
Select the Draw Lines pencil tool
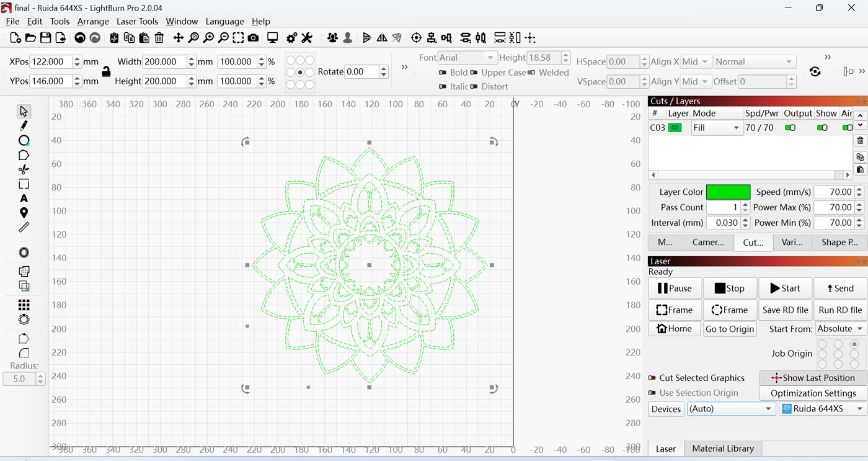click(24, 126)
